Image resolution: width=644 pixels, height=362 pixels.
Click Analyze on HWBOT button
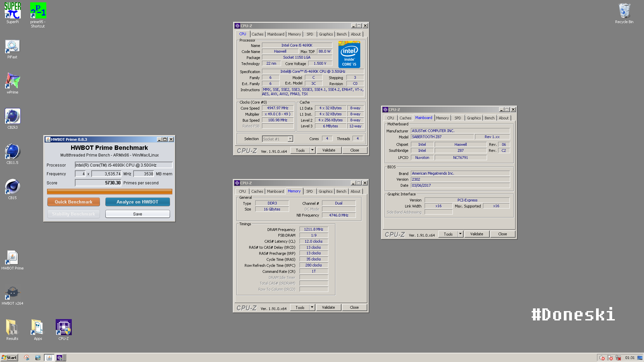click(x=138, y=202)
